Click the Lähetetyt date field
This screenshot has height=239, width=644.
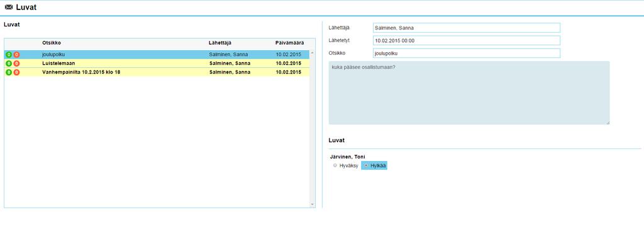click(x=466, y=41)
